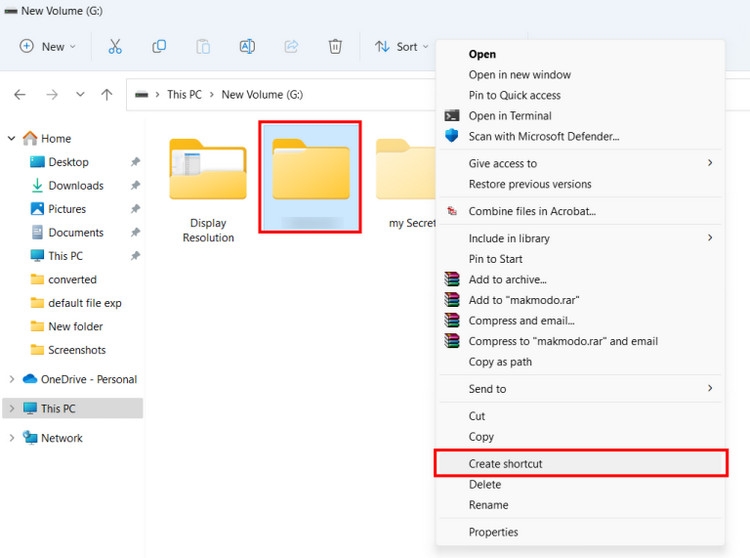Go back with the left arrow
750x558 pixels.
point(20,95)
